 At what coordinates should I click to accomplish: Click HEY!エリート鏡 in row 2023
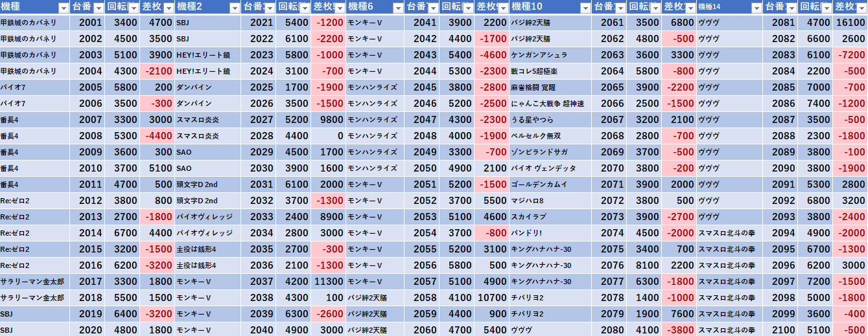207,55
